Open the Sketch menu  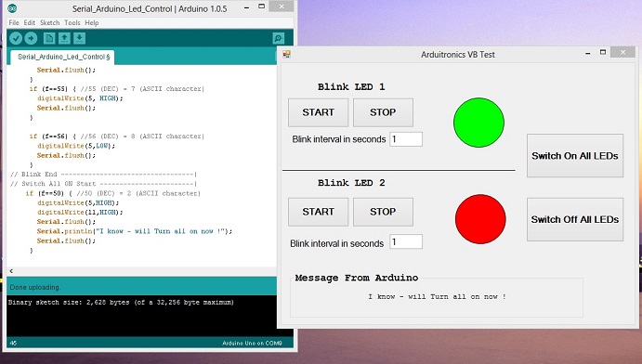pyautogui.click(x=49, y=23)
